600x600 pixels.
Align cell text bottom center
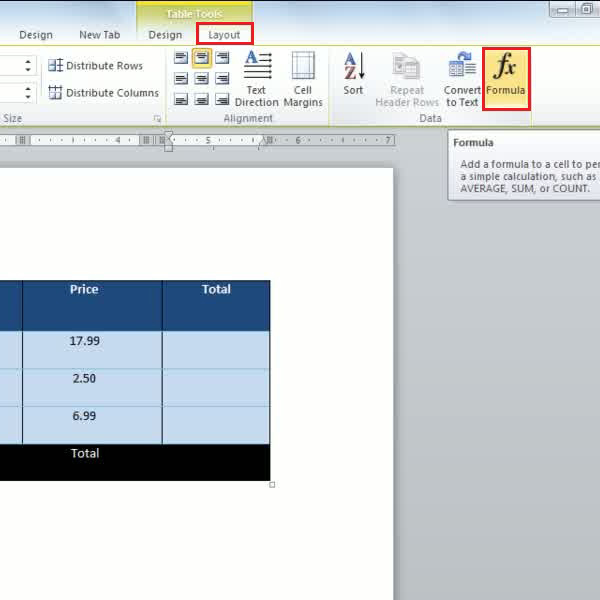tap(202, 99)
